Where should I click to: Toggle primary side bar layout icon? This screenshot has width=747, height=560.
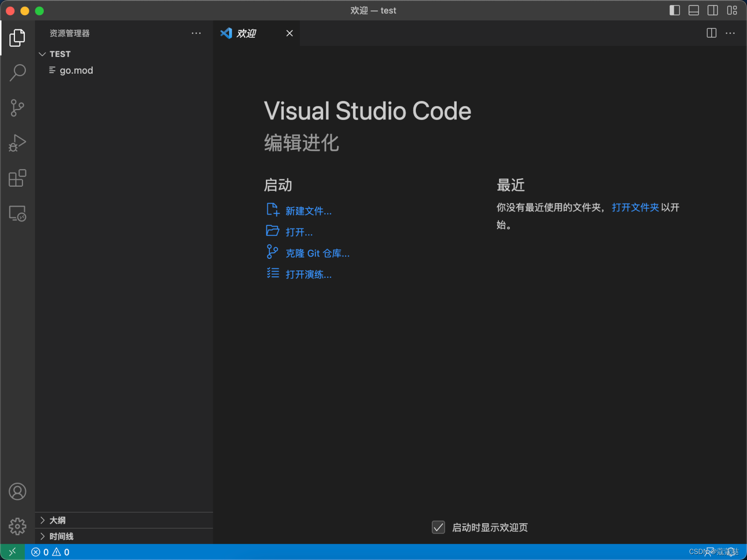coord(675,10)
